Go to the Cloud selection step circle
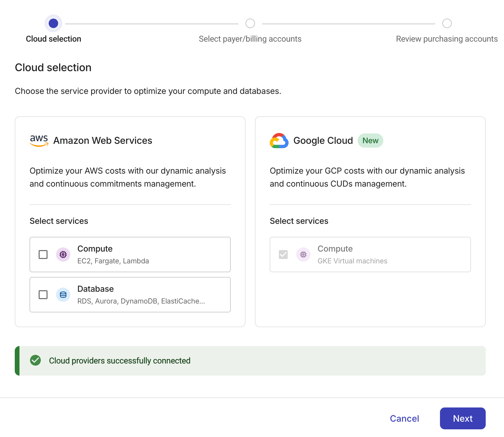The image size is (504, 437). 53,23
